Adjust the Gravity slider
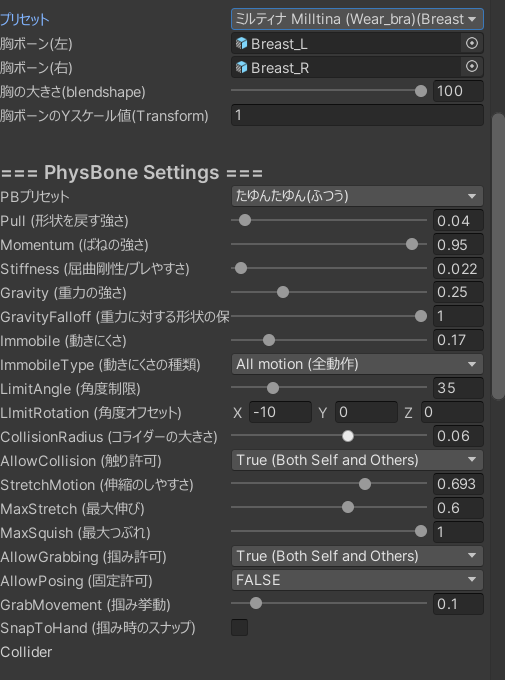Viewport: 505px width, 680px height. click(329, 292)
